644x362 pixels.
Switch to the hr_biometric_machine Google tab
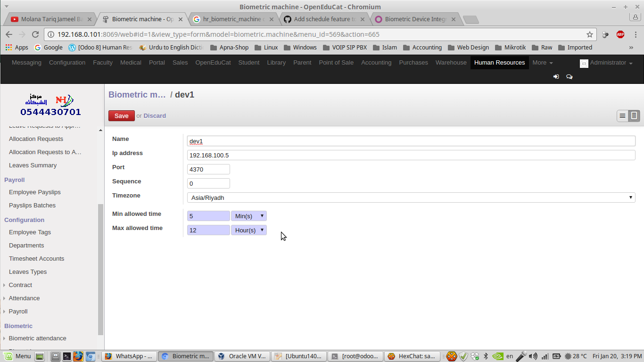233,19
